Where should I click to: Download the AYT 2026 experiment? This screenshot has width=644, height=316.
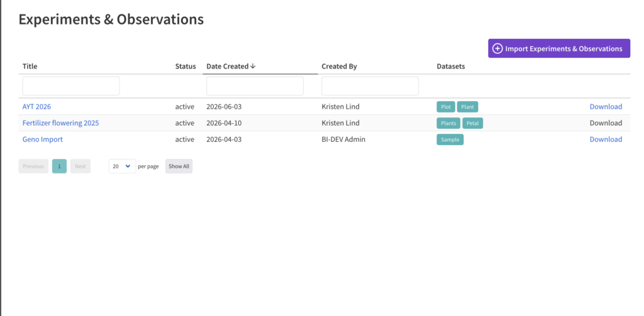(606, 107)
